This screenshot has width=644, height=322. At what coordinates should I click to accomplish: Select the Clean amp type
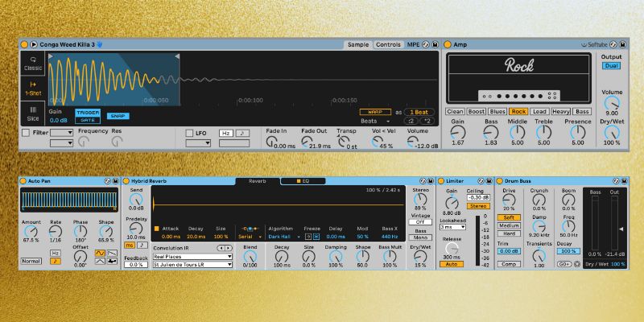[455, 111]
